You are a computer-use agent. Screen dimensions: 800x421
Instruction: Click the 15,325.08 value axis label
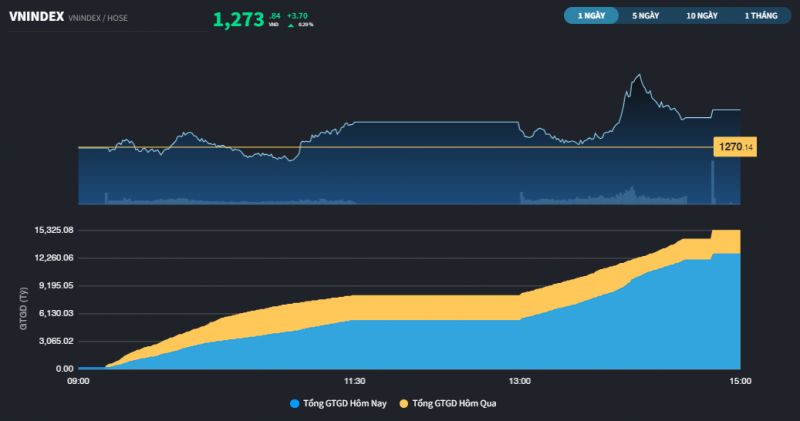click(x=54, y=230)
